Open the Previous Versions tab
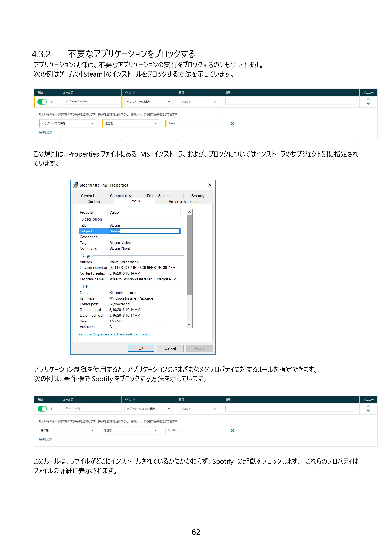Image resolution: width=392 pixels, height=555 pixels. [183, 202]
